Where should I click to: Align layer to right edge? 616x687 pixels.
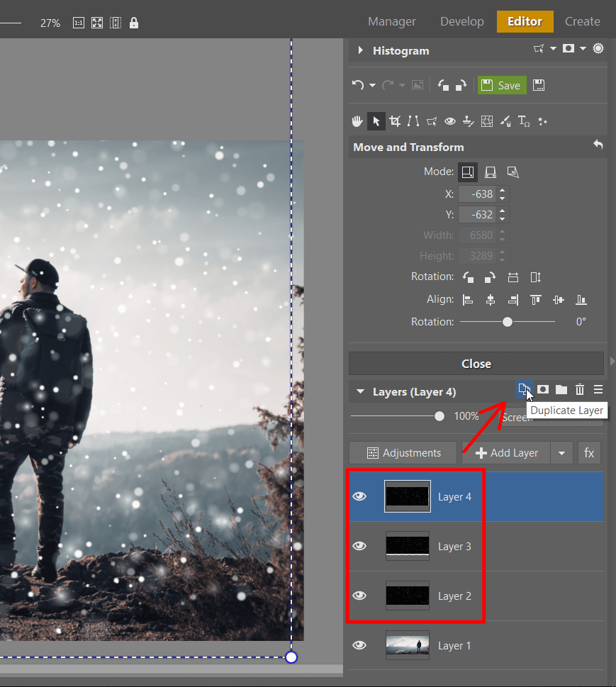pos(513,300)
